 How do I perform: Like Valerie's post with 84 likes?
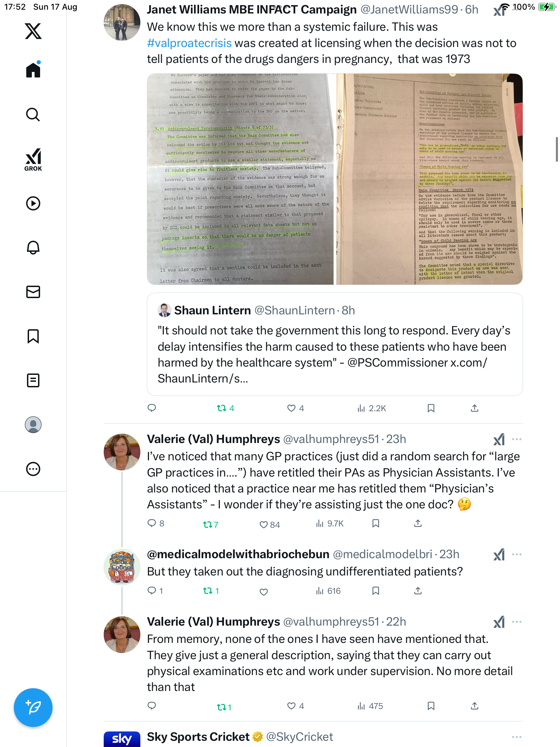click(270, 525)
